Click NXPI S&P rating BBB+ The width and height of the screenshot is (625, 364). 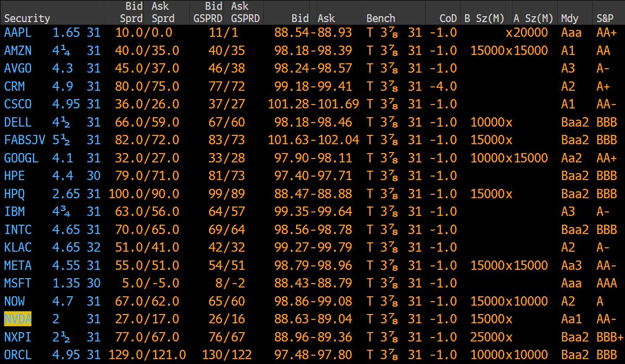point(610,337)
